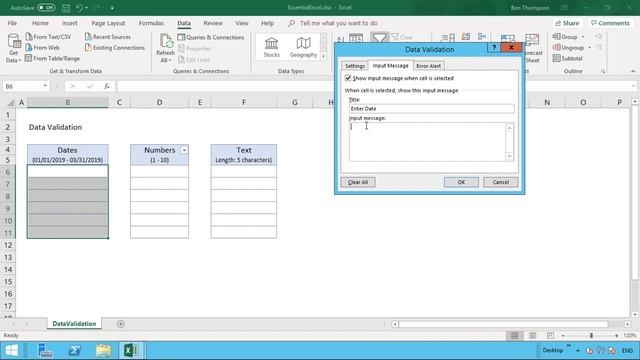Image resolution: width=640 pixels, height=360 pixels.
Task: Click the zoom in plus button
Action: (x=616, y=336)
